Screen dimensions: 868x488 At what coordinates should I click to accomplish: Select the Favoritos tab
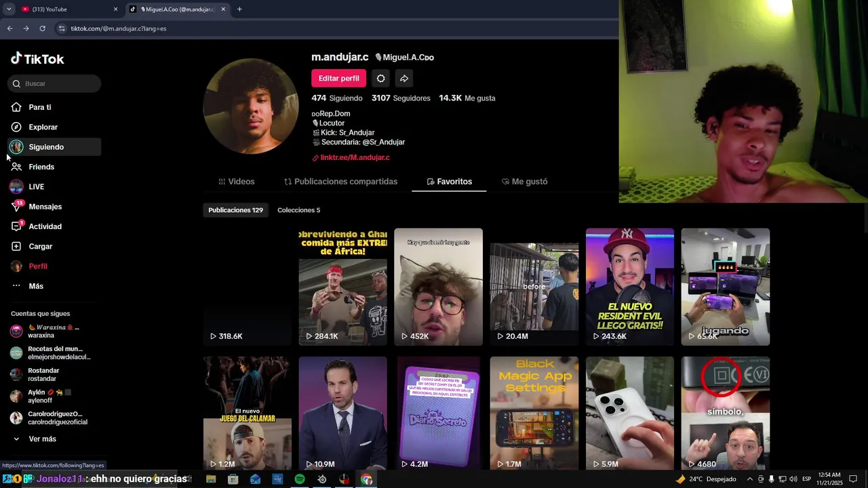coord(449,182)
